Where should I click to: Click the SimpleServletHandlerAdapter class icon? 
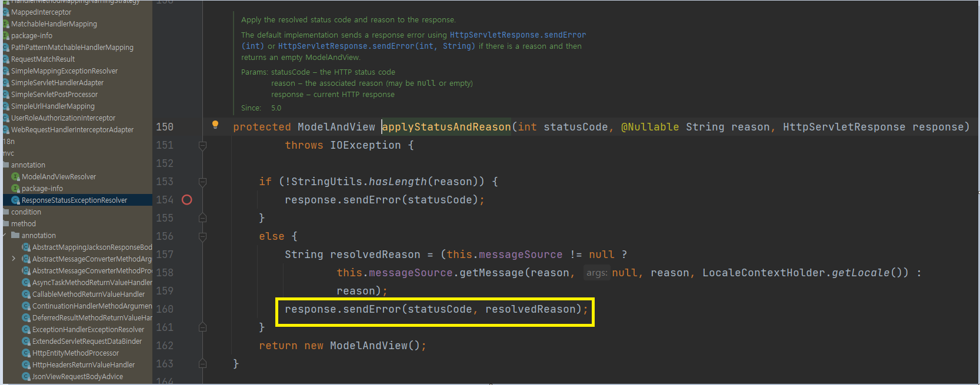(x=6, y=83)
